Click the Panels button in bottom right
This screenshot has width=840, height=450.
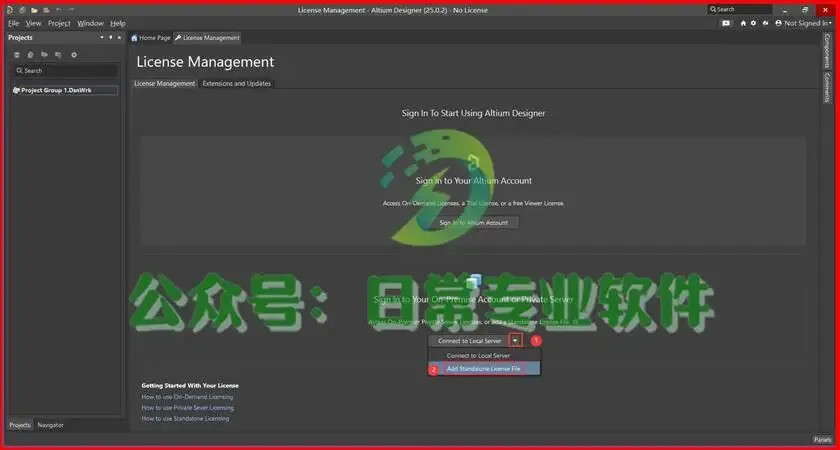[822, 439]
